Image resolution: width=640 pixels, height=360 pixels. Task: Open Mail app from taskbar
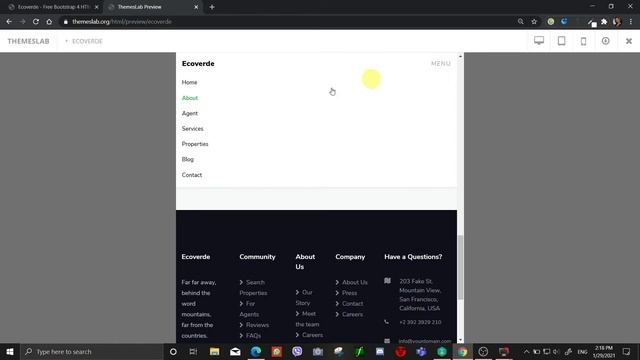235,351
